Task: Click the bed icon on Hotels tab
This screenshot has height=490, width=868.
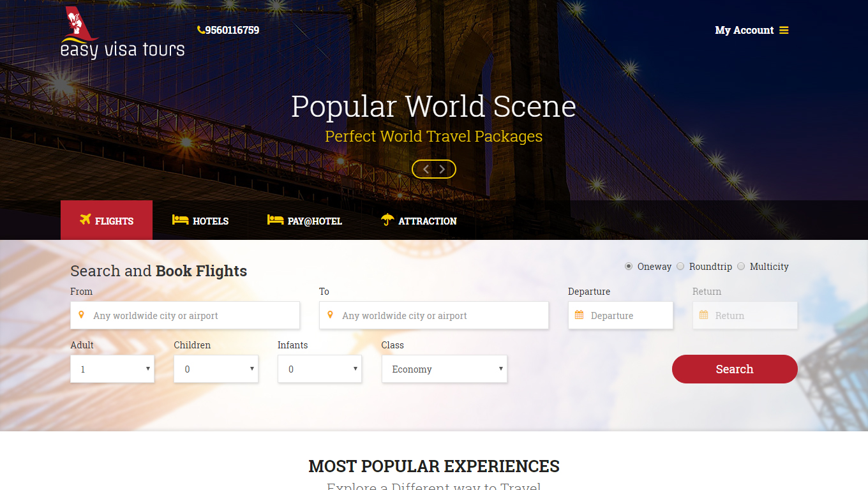Action: click(x=180, y=219)
